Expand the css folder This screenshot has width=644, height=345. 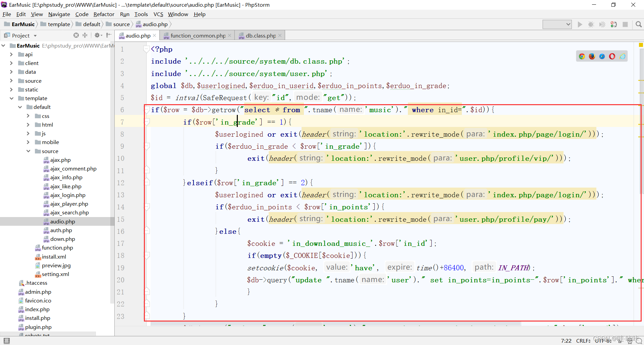point(28,116)
